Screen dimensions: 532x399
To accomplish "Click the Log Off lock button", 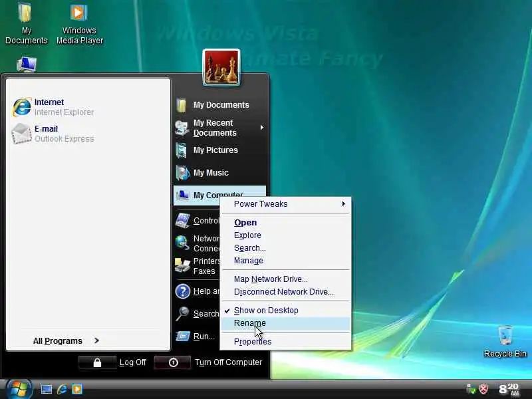I will pyautogui.click(x=97, y=362).
